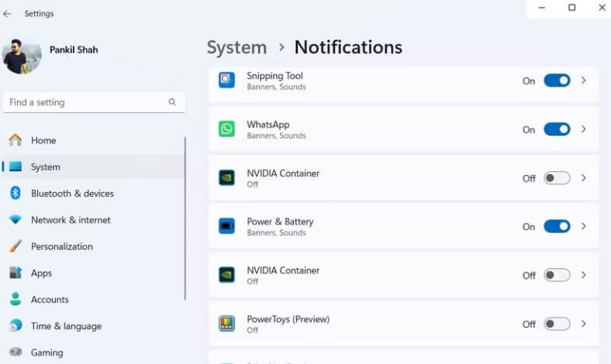Select the Bluetooth & devices icon
611x364 pixels.
point(16,193)
